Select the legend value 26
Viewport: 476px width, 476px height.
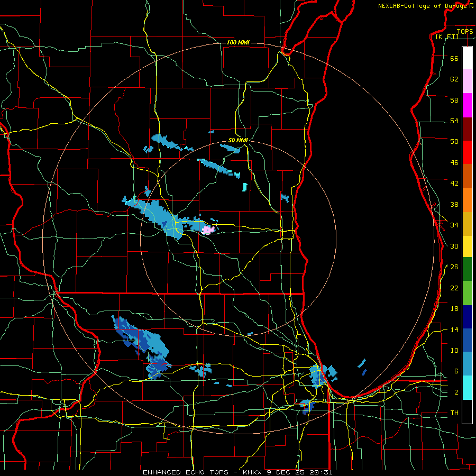click(454, 267)
